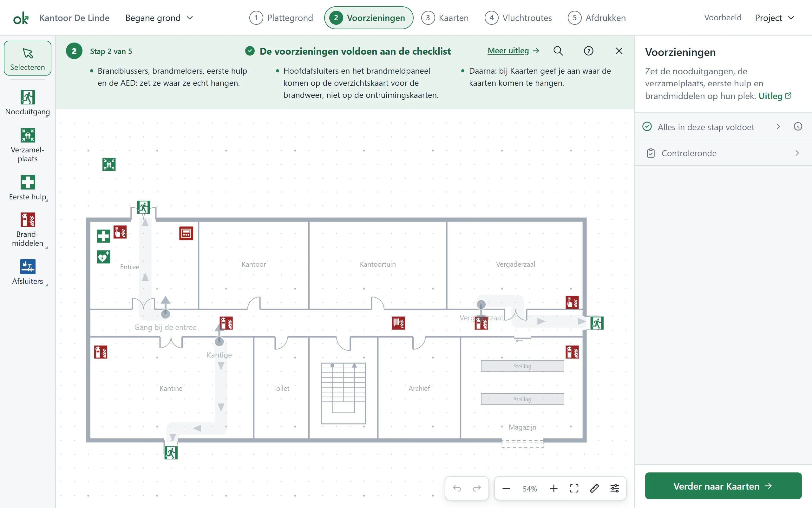Screen dimensions: 812x508
Task: Select the brandslanghaspel symbol in the corridor
Action: [x=399, y=323]
